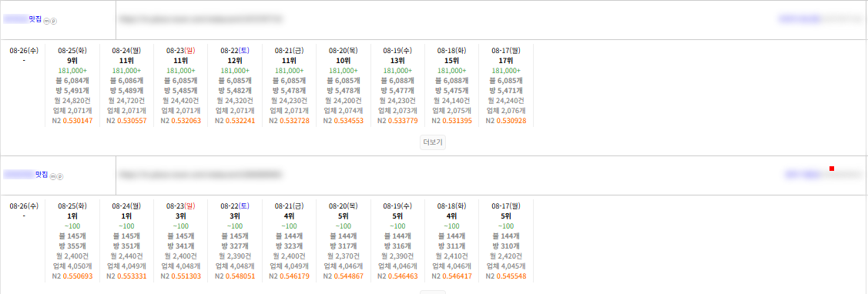Viewport: 868px width, 294px height.
Task: Open the blurred URL in the second row
Action: (x=200, y=175)
